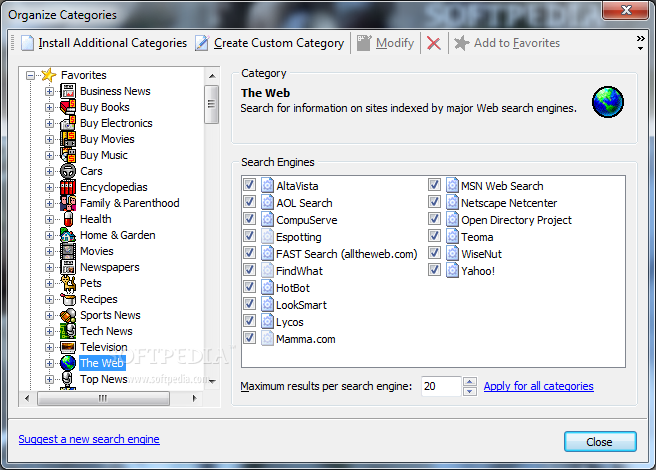Viewport: 656px width, 470px height.
Task: Click the Business News newspaper icon
Action: [68, 91]
